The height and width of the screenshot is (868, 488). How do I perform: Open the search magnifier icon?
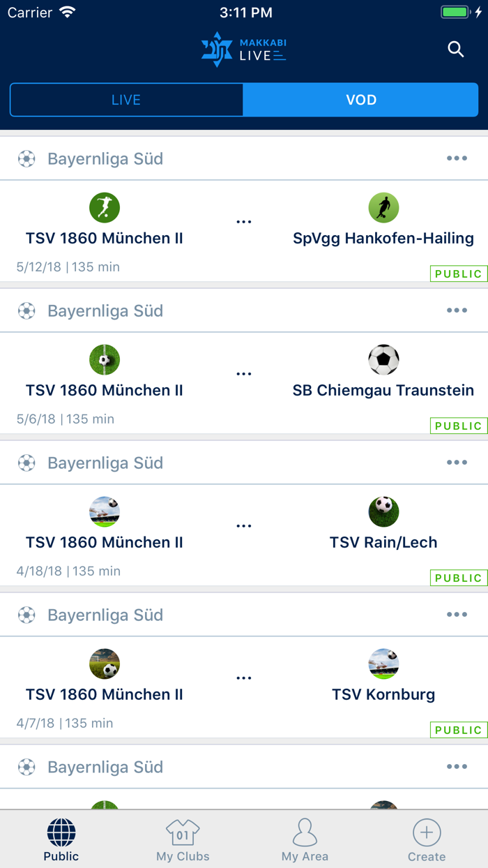456,50
